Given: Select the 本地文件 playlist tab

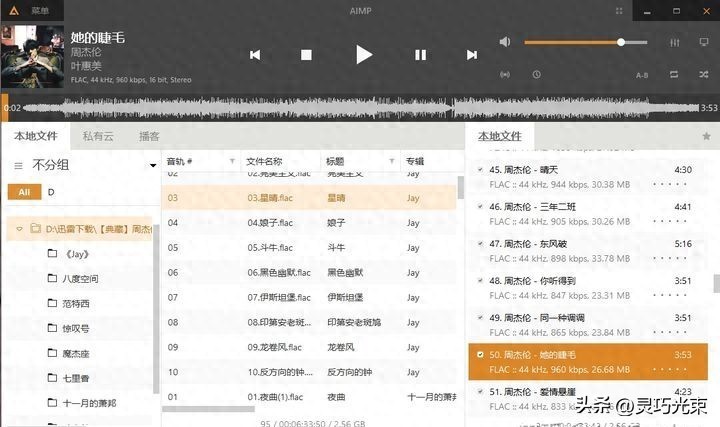Looking at the screenshot, I should (x=500, y=136).
